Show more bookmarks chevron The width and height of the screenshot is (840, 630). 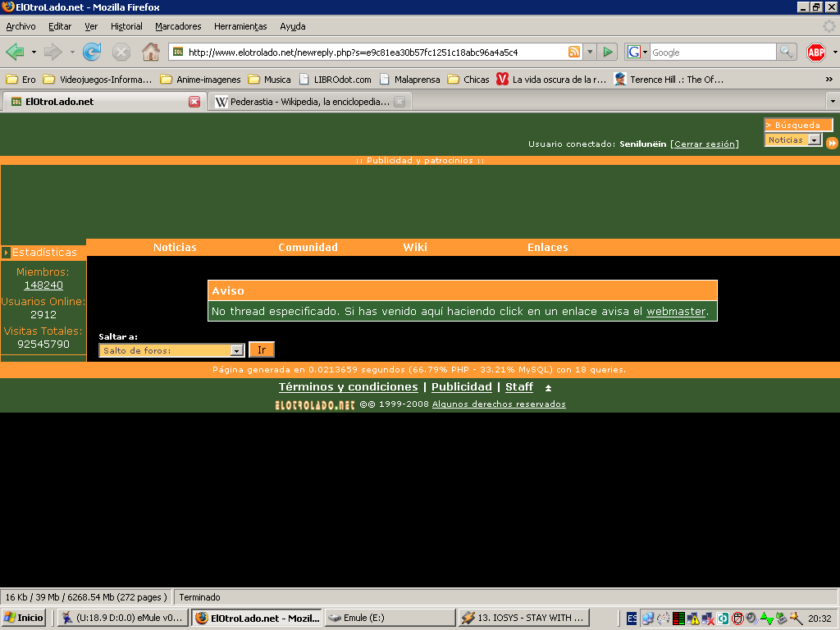click(x=829, y=80)
